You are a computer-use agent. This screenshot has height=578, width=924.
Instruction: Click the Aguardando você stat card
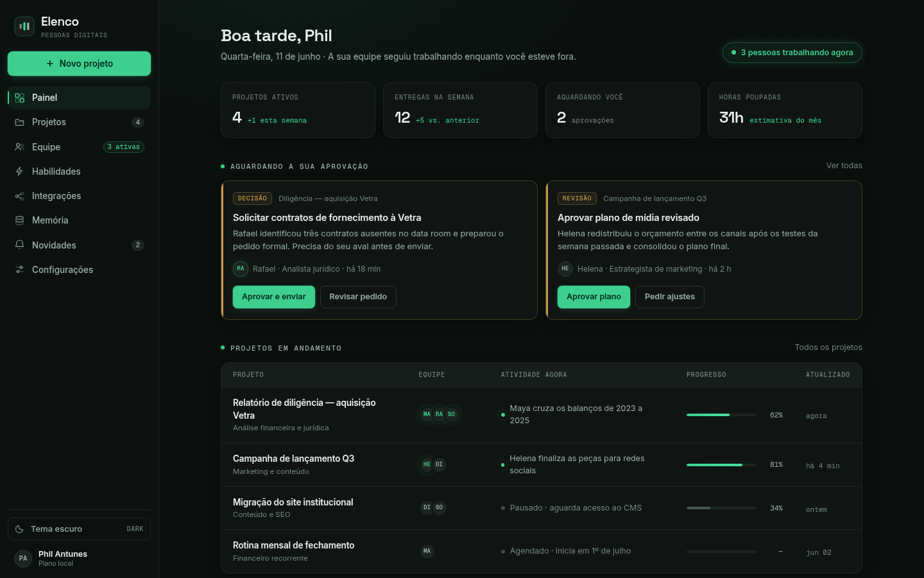622,110
